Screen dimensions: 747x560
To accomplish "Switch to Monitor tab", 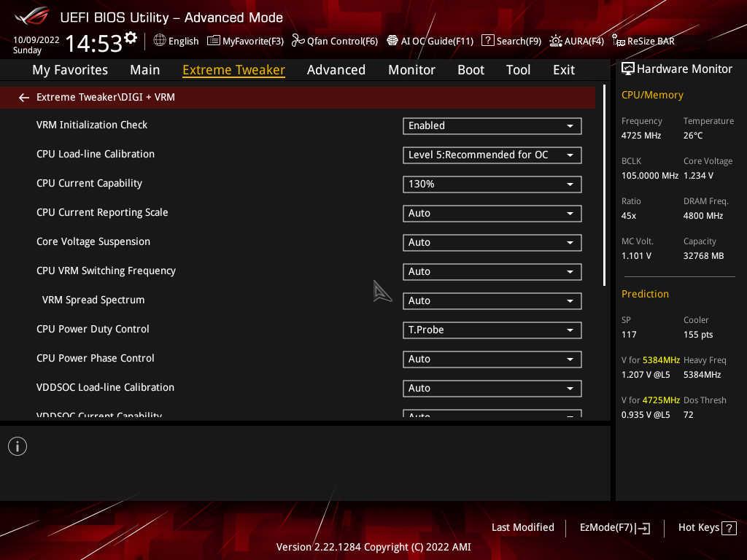I will pyautogui.click(x=411, y=70).
